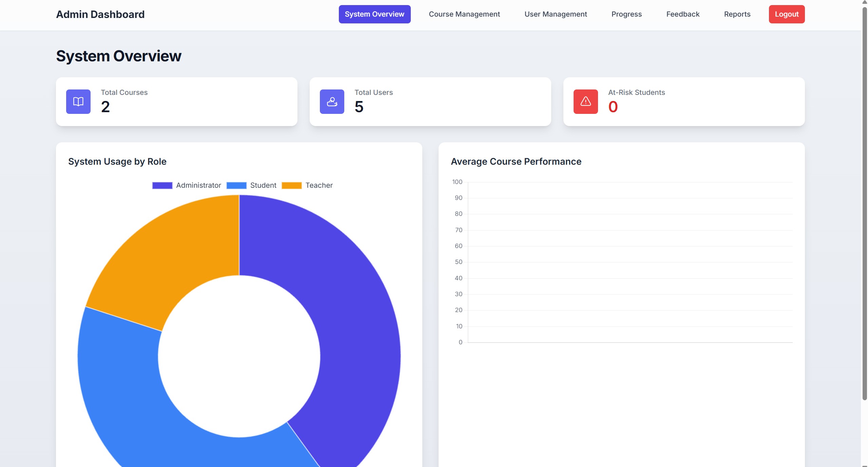868x467 pixels.
Task: Click the Total Courses book icon
Action: coord(78,102)
